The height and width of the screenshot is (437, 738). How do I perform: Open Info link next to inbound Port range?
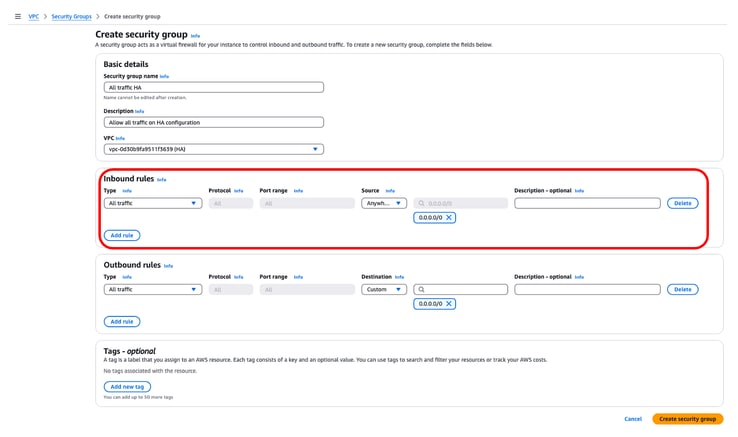click(x=298, y=191)
